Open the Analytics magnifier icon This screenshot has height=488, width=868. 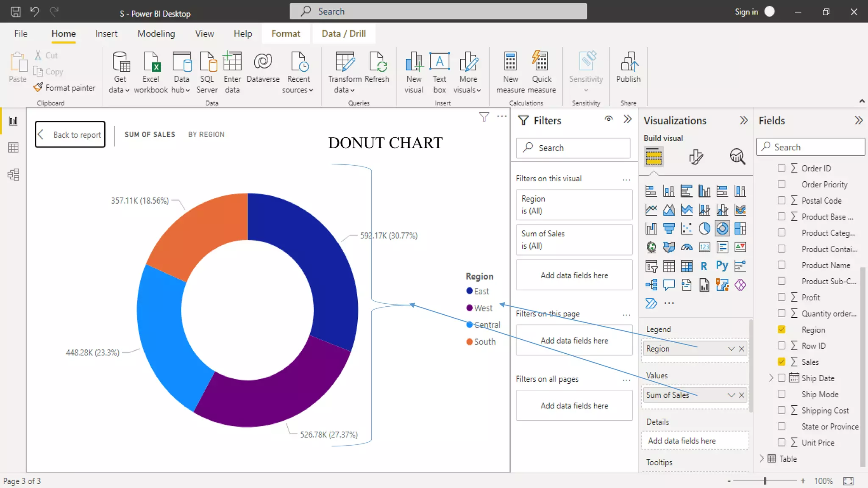[737, 157]
